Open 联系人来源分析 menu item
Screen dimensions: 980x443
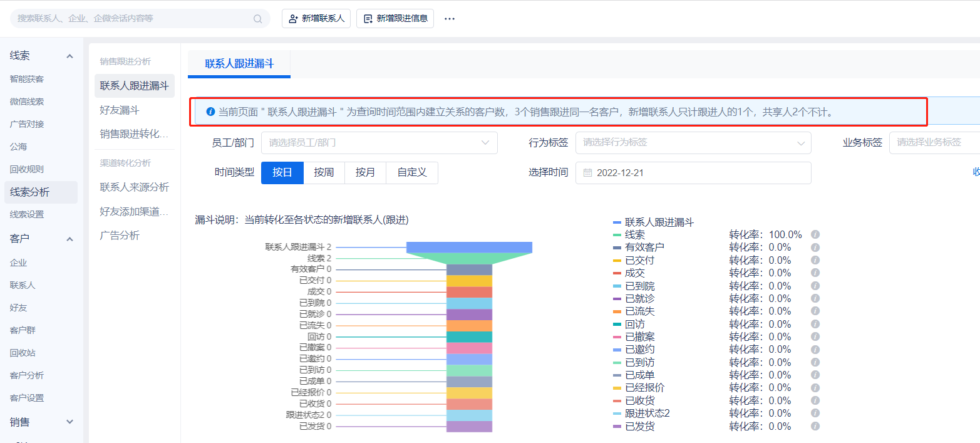click(x=135, y=187)
